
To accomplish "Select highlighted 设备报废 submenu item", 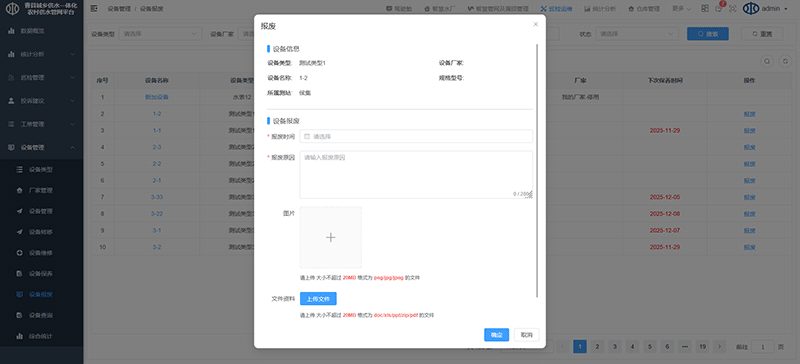I will pos(41,295).
